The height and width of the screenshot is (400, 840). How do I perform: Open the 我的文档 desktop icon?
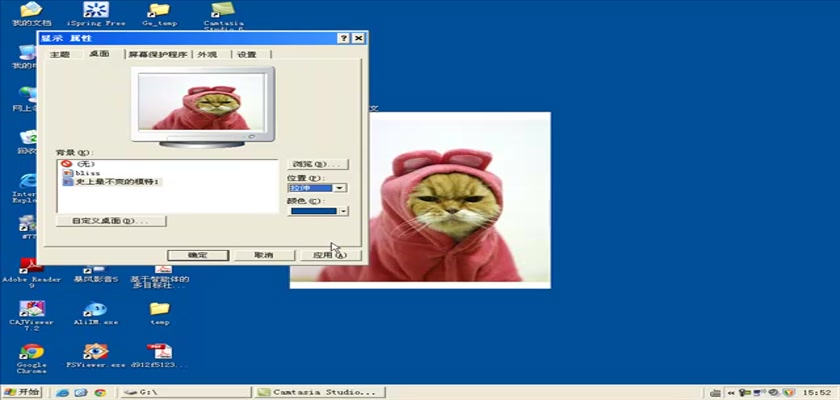coord(32,14)
